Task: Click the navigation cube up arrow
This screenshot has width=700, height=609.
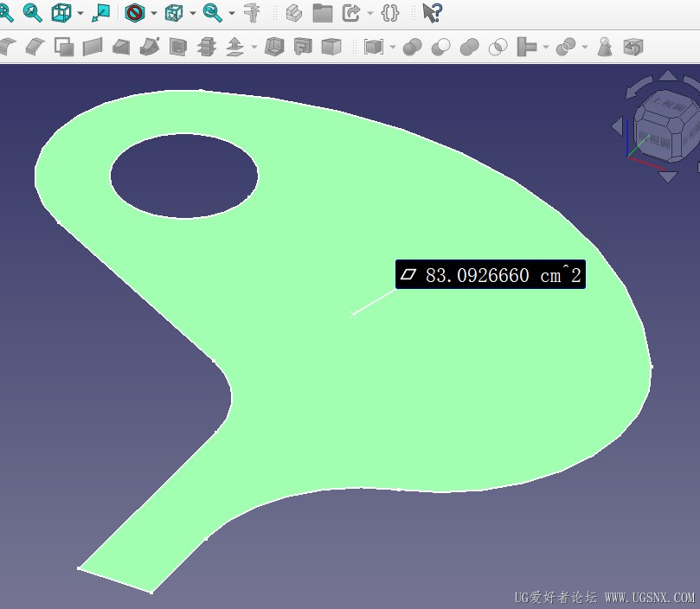Action: [x=668, y=75]
